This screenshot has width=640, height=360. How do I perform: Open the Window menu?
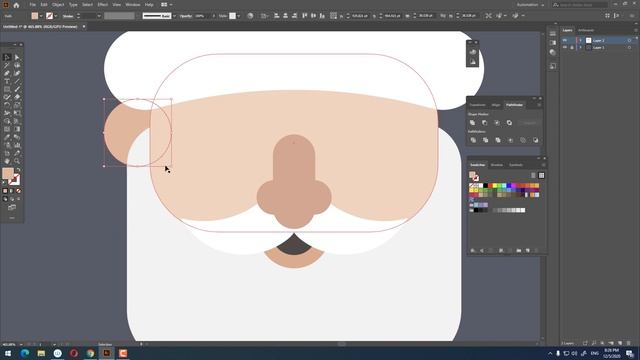pos(133,5)
